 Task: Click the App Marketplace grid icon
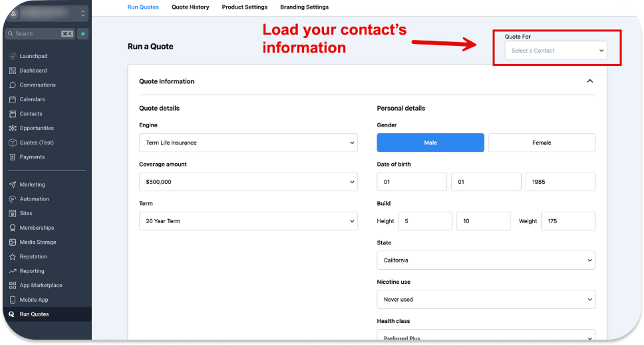click(13, 285)
